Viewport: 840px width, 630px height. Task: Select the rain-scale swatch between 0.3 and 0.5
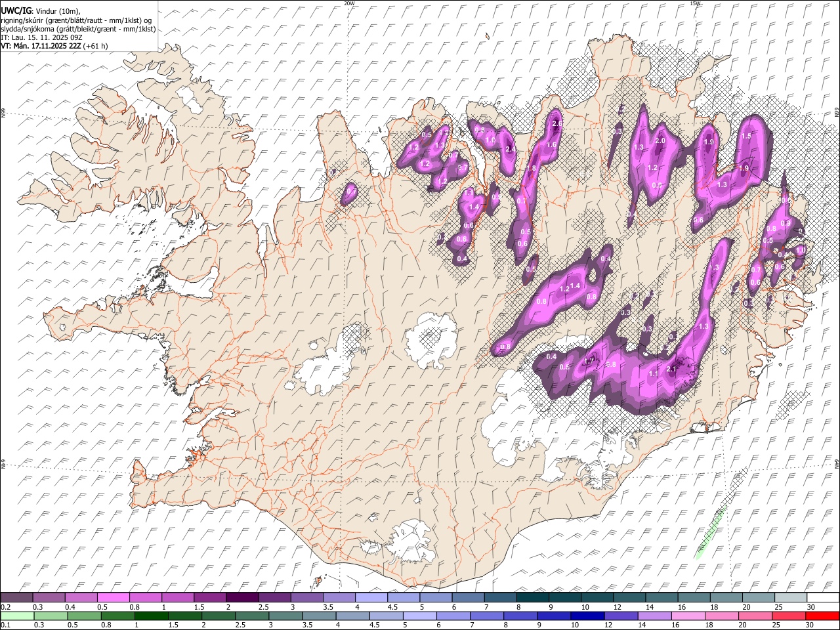pos(49,616)
